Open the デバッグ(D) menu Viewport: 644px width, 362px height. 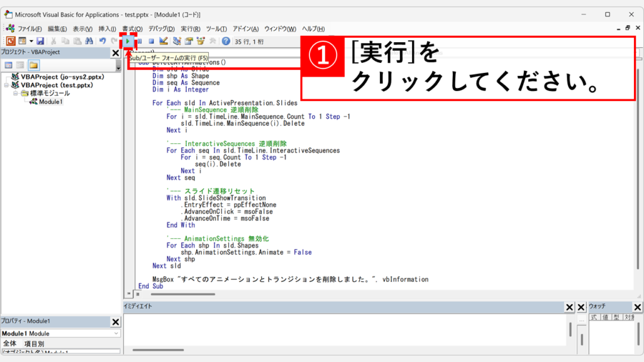(x=162, y=29)
